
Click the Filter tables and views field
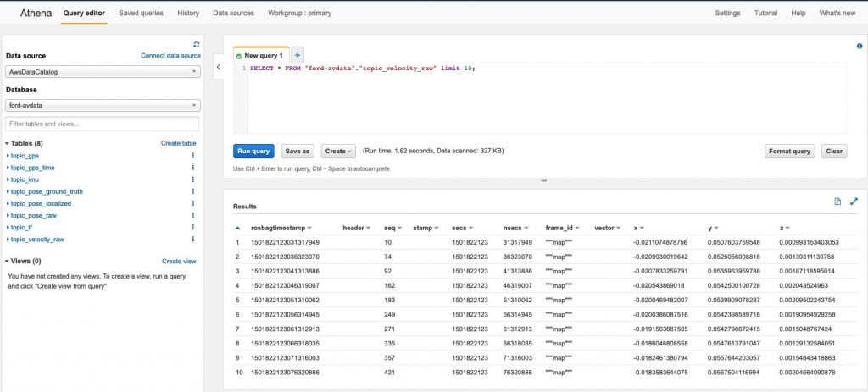tap(102, 124)
